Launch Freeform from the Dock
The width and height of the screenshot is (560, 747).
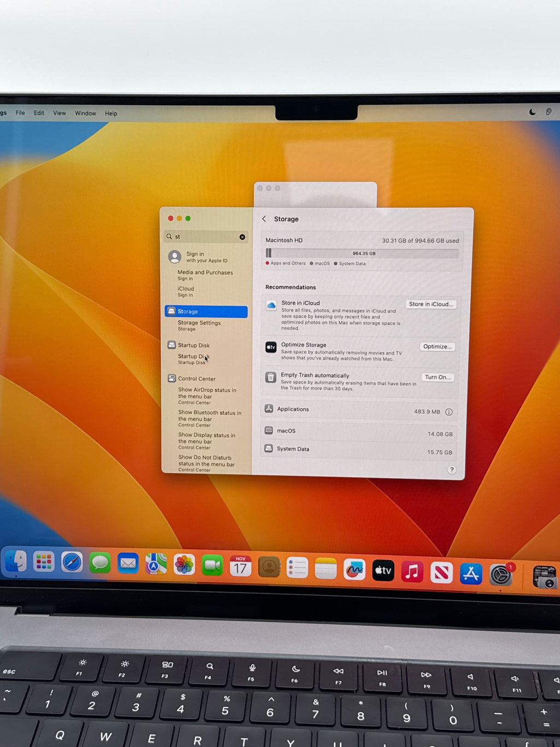coord(354,570)
